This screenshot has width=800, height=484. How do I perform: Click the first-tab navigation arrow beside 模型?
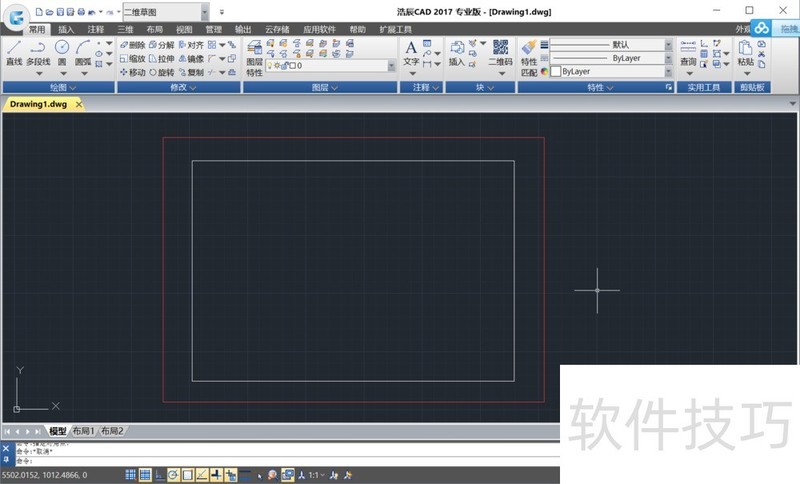(7, 431)
